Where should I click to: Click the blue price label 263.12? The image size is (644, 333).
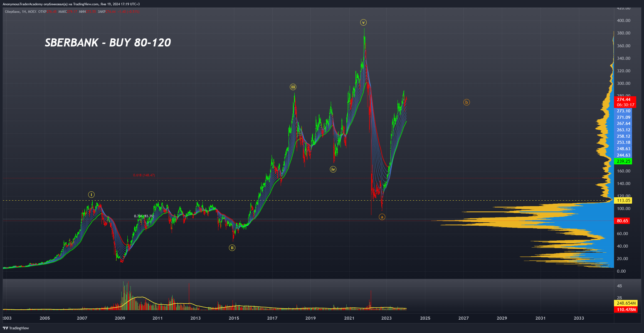pos(623,130)
